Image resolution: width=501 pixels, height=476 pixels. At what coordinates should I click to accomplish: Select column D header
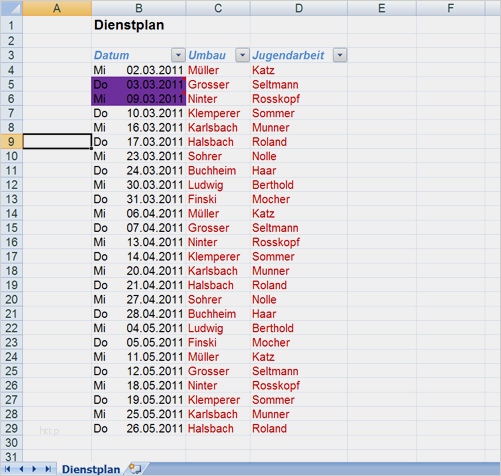(299, 8)
